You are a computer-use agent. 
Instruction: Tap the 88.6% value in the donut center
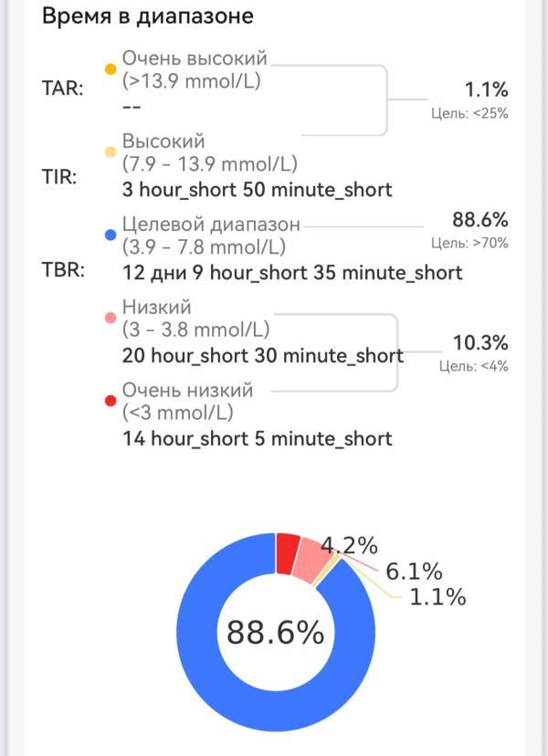tap(275, 633)
